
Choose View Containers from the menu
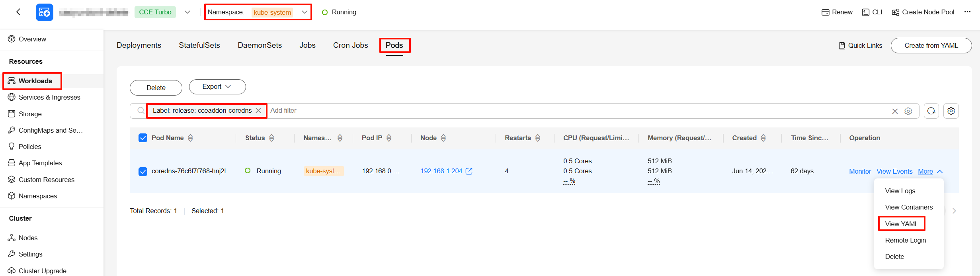coord(909,207)
